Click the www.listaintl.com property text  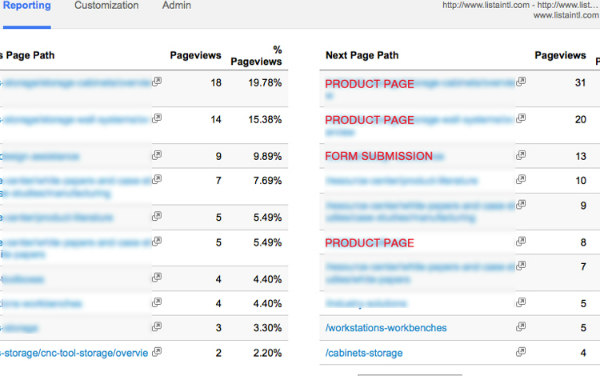click(566, 15)
